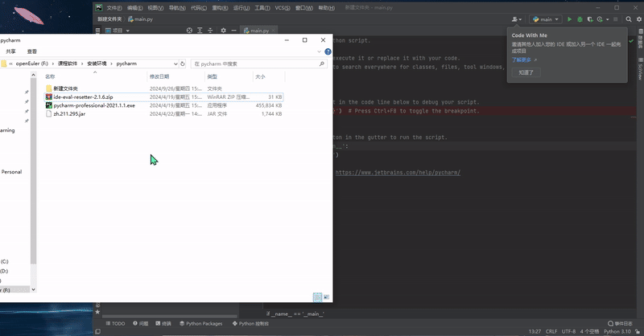Image resolution: width=644 pixels, height=336 pixels.
Task: Select opened file target icon in project panel
Action: (189, 31)
